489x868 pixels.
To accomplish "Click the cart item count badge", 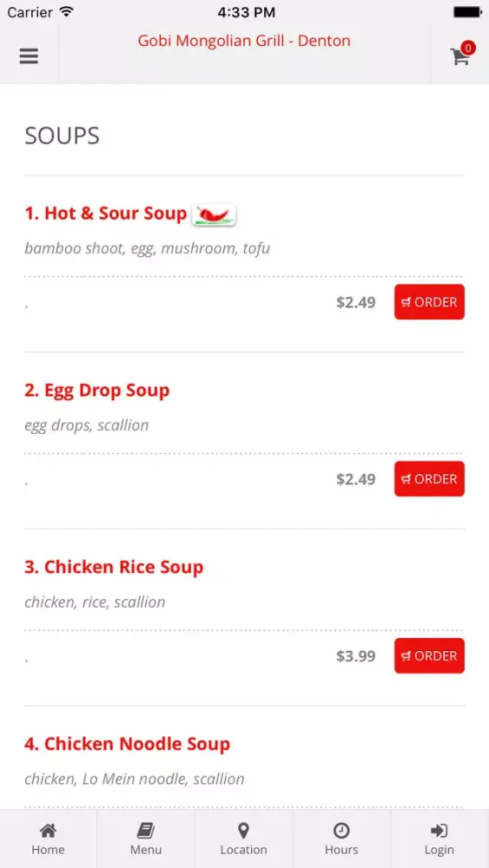I will click(x=468, y=48).
